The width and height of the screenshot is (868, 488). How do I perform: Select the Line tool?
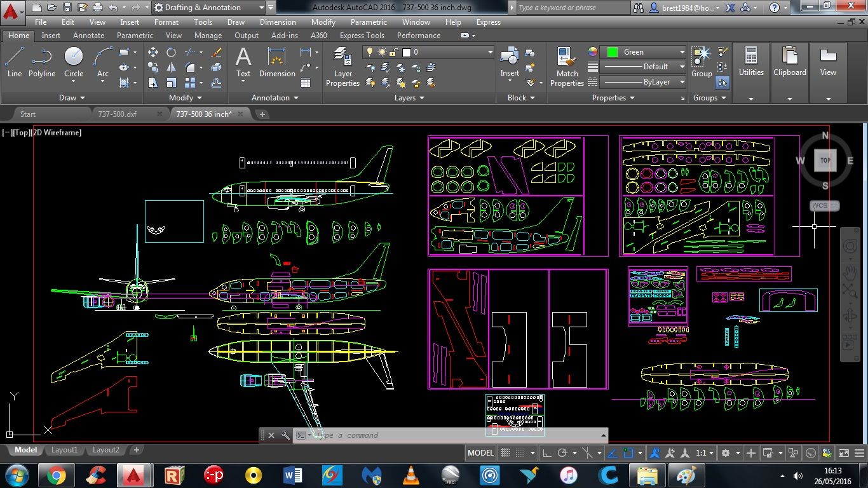[x=14, y=62]
